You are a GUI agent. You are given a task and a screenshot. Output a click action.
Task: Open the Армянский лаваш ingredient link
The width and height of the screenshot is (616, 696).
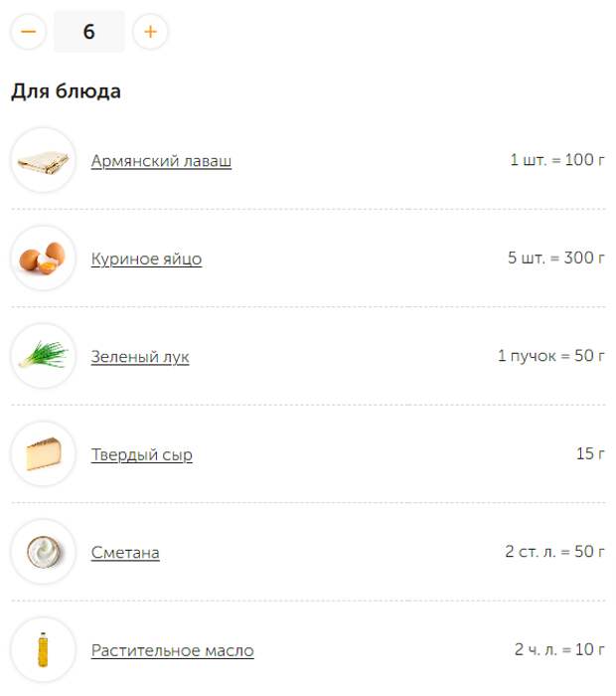pos(161,161)
